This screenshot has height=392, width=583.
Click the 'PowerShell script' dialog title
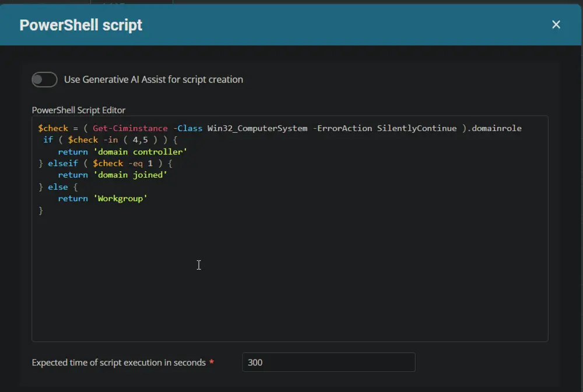(x=80, y=25)
